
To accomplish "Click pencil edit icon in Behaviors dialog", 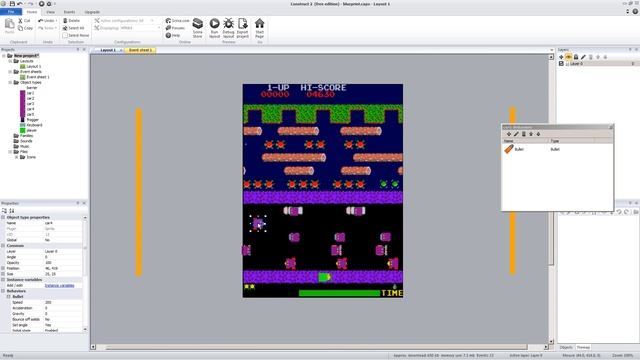I will [x=516, y=134].
